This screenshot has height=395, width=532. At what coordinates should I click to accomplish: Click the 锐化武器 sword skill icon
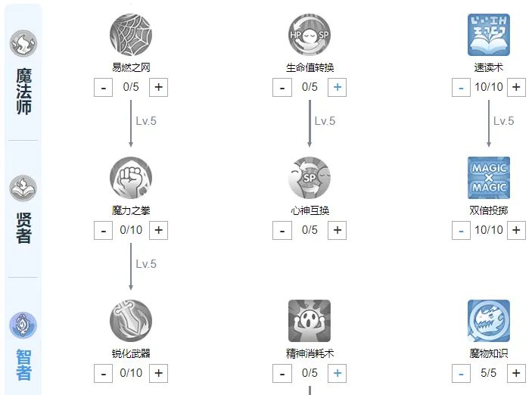tap(131, 321)
